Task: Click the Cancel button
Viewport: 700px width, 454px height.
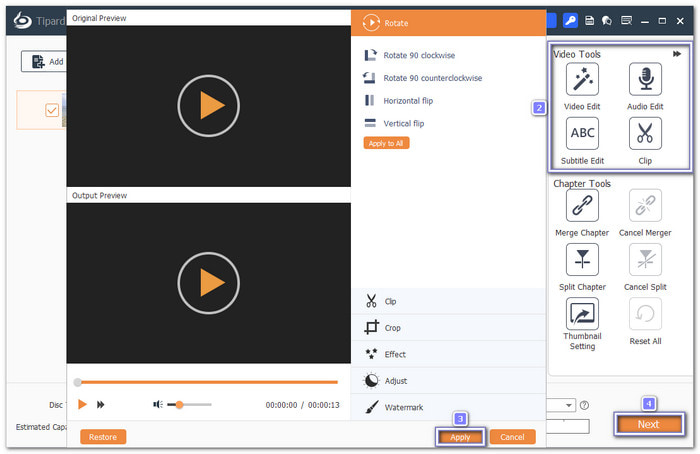Action: [x=512, y=437]
